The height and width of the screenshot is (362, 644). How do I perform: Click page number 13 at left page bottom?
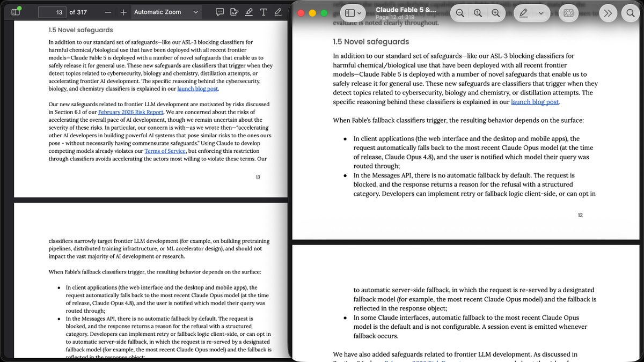coord(258,177)
